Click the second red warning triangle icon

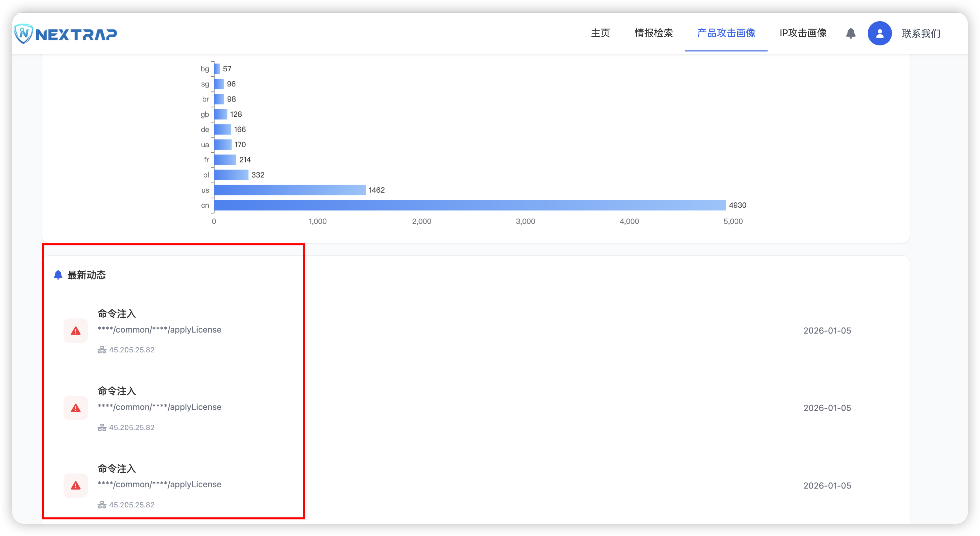pos(76,408)
